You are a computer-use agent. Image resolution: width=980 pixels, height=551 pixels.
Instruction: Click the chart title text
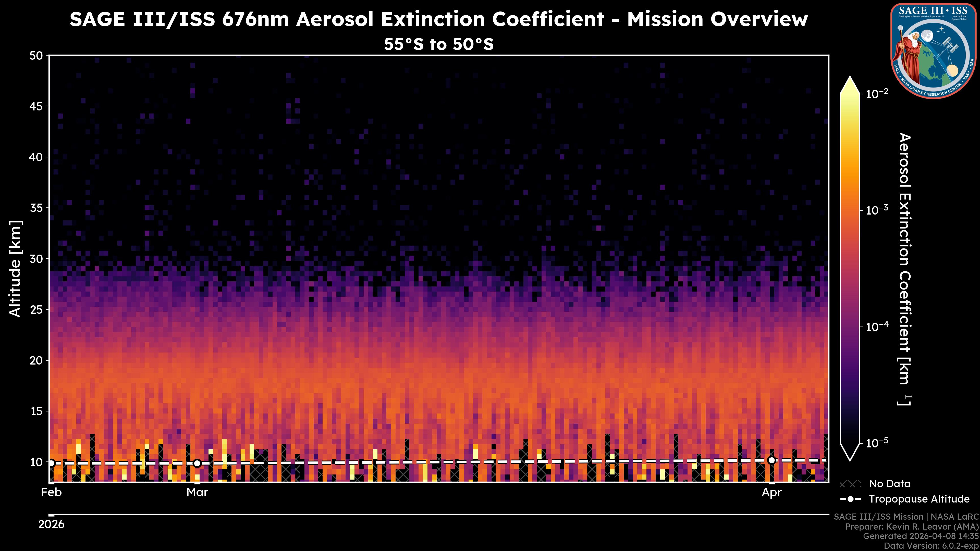pyautogui.click(x=438, y=19)
